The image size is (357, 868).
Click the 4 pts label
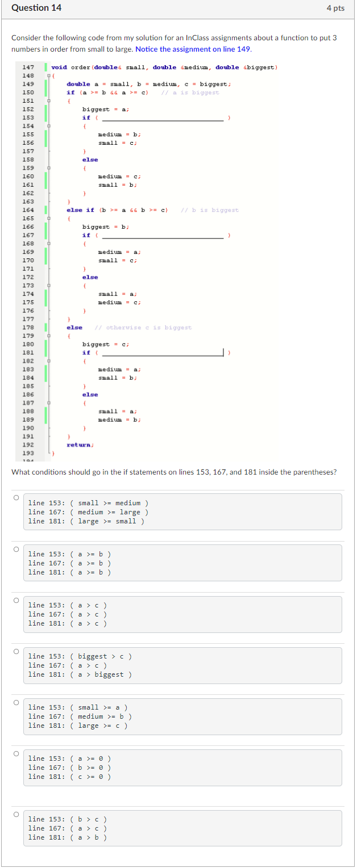coord(335,8)
